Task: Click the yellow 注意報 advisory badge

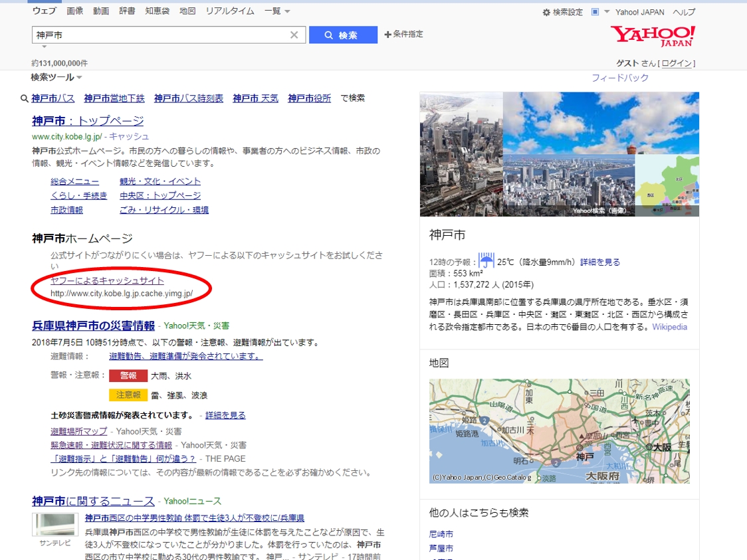Action: pyautogui.click(x=128, y=395)
